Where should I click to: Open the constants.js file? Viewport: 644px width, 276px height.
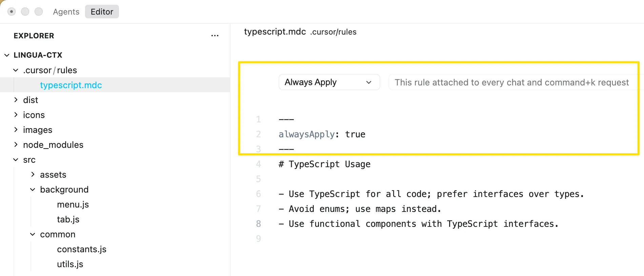82,249
